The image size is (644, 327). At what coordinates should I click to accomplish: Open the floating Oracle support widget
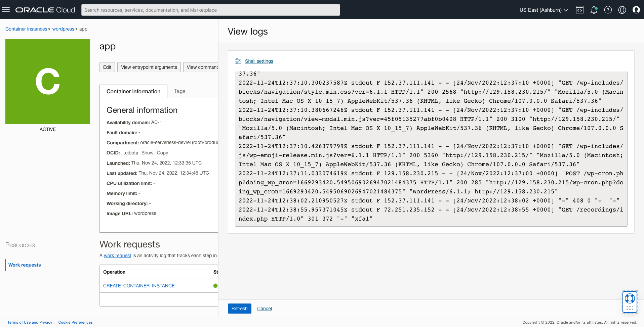coord(630,300)
